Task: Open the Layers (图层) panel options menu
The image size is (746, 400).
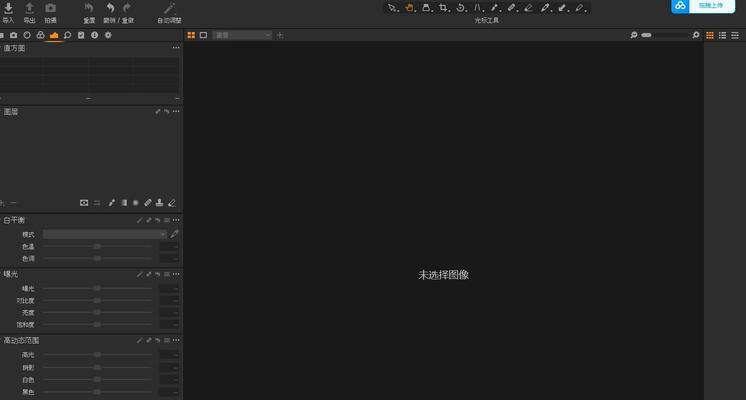Action: [x=176, y=111]
